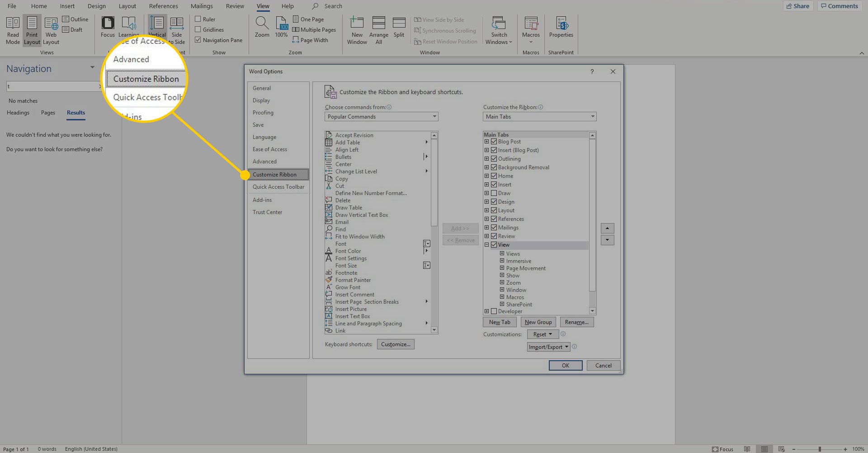Viewport: 868px width, 453px height.
Task: Uncheck the Home tab checkbox
Action: [494, 176]
